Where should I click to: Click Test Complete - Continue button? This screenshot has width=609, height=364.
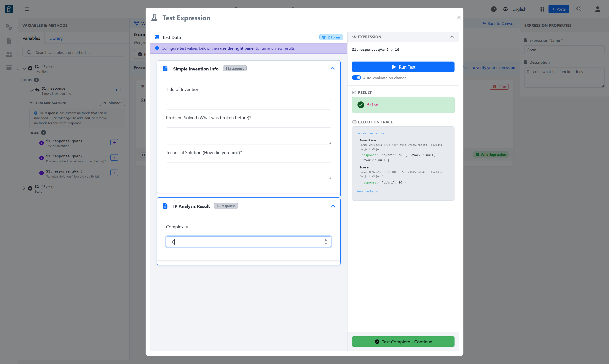403,342
